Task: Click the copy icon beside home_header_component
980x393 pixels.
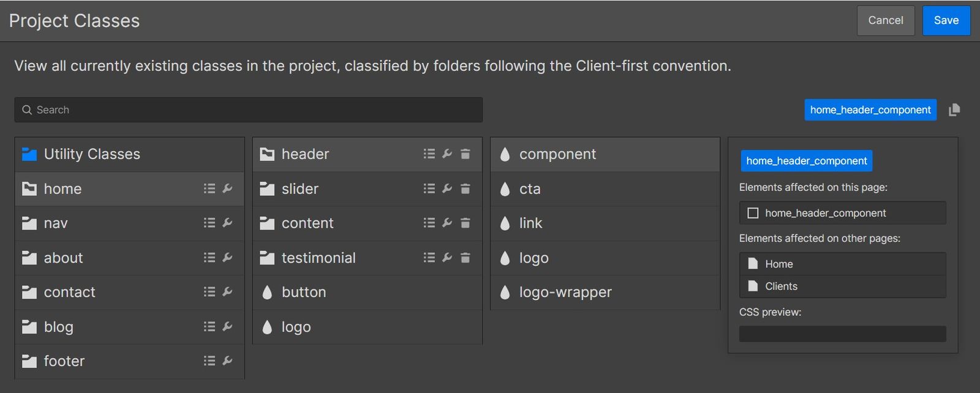Action: pyautogui.click(x=954, y=110)
